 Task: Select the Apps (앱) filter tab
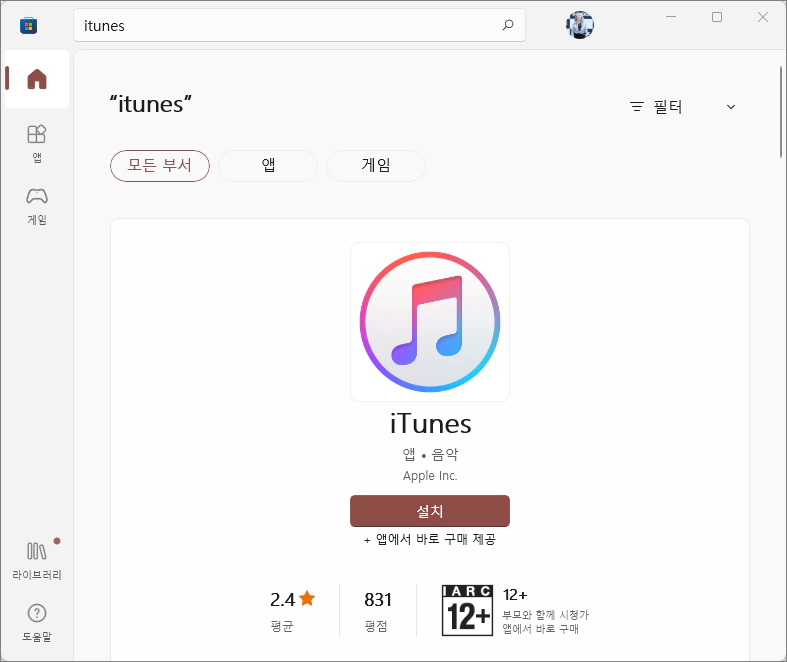(268, 166)
